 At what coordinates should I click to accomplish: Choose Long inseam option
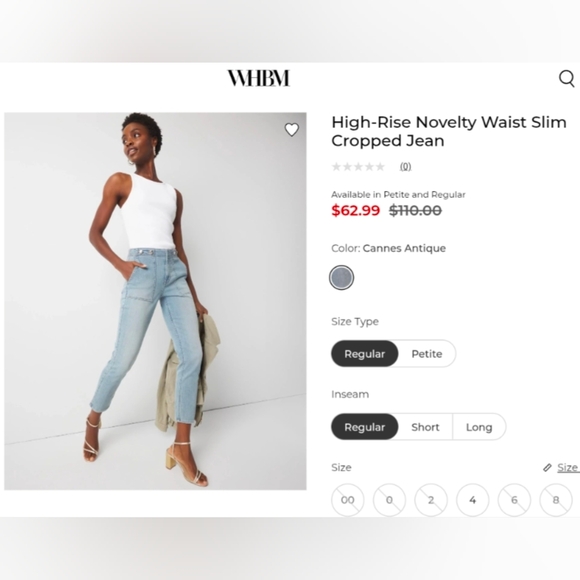click(479, 427)
